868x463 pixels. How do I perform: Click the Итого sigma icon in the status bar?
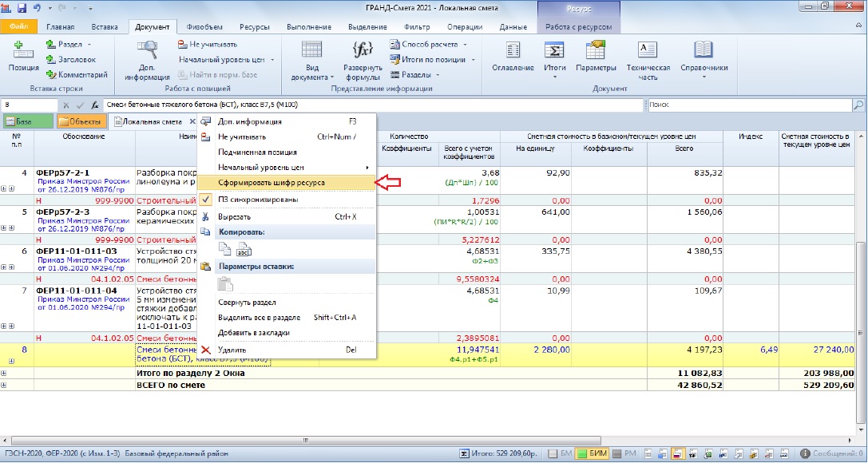(x=465, y=454)
